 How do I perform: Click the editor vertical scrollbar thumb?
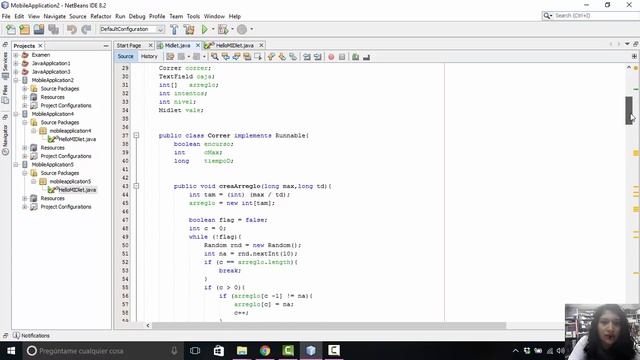(x=629, y=111)
